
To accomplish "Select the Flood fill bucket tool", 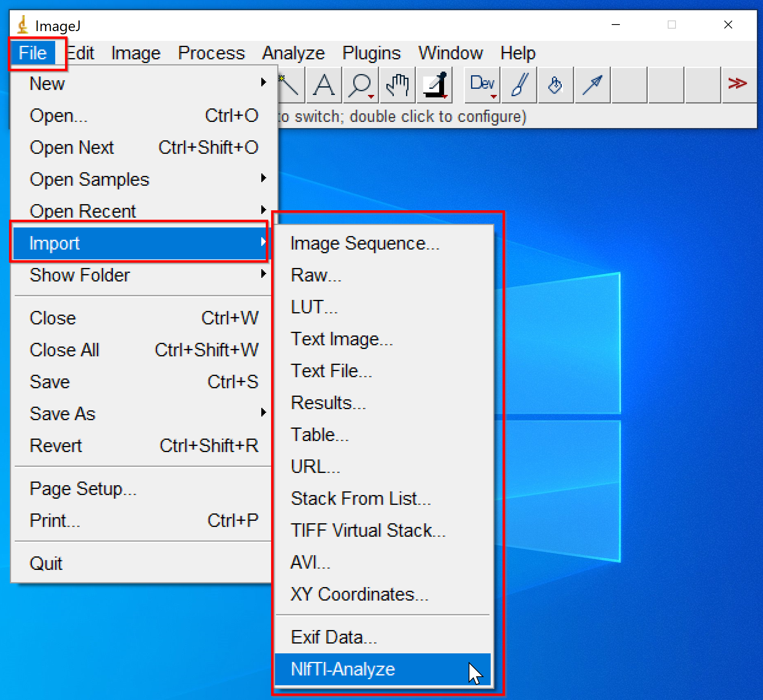I will click(556, 85).
